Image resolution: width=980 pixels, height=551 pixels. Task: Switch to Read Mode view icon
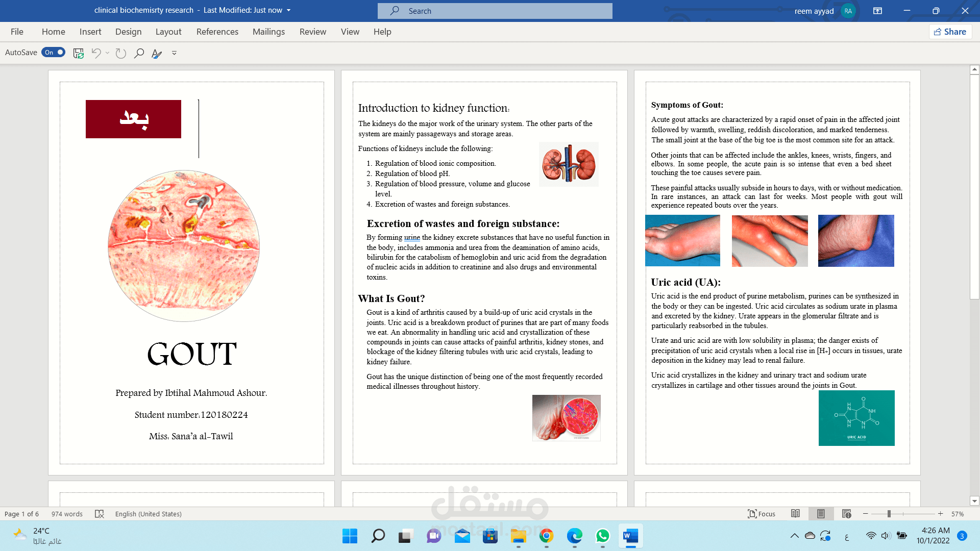pos(795,514)
